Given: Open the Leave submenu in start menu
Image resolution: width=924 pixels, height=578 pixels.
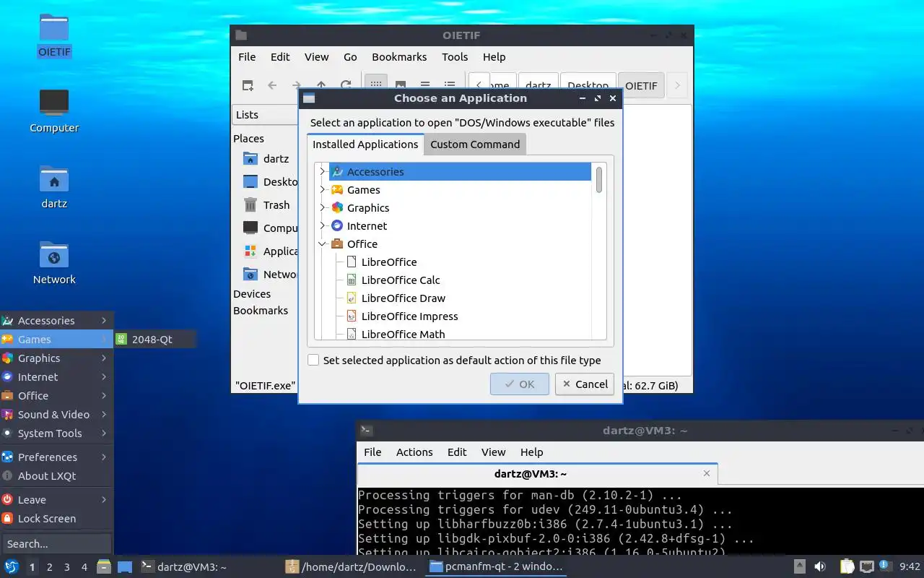Looking at the screenshot, I should 56,499.
